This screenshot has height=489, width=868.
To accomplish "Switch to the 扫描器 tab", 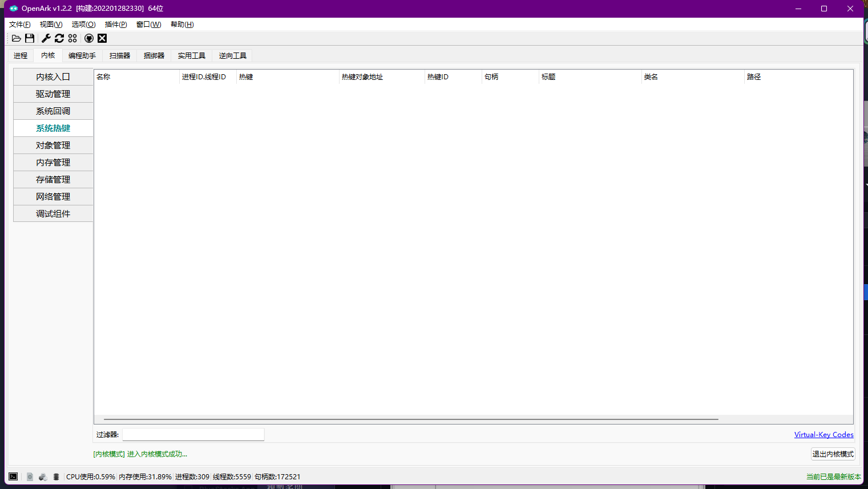I will click(x=120, y=55).
